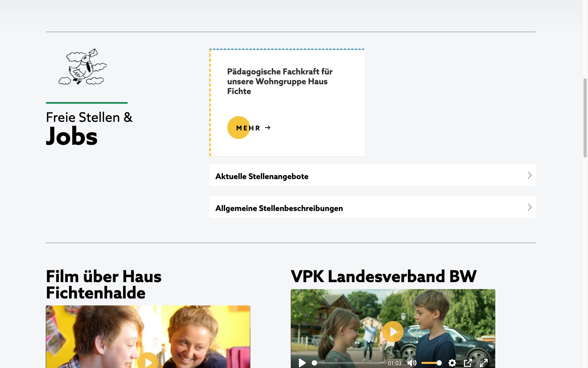
Task: Play the Haus Fichtenhalde film
Action: (148, 362)
